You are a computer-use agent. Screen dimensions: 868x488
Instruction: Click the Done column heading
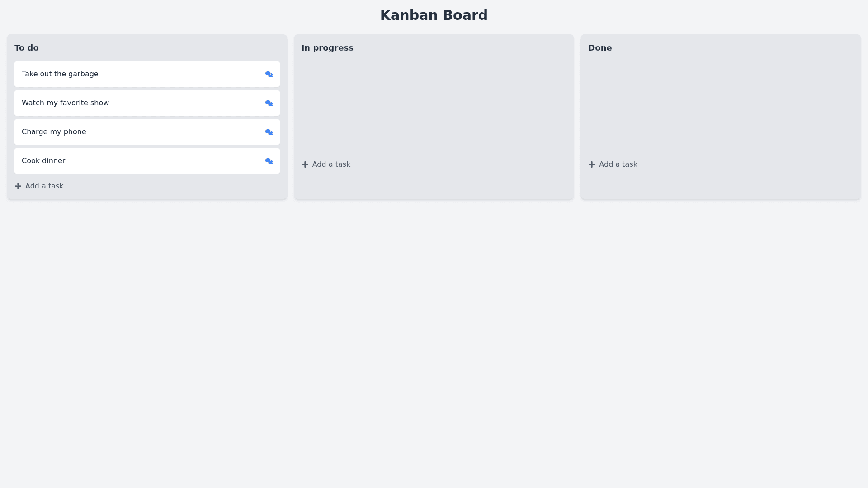(x=600, y=48)
